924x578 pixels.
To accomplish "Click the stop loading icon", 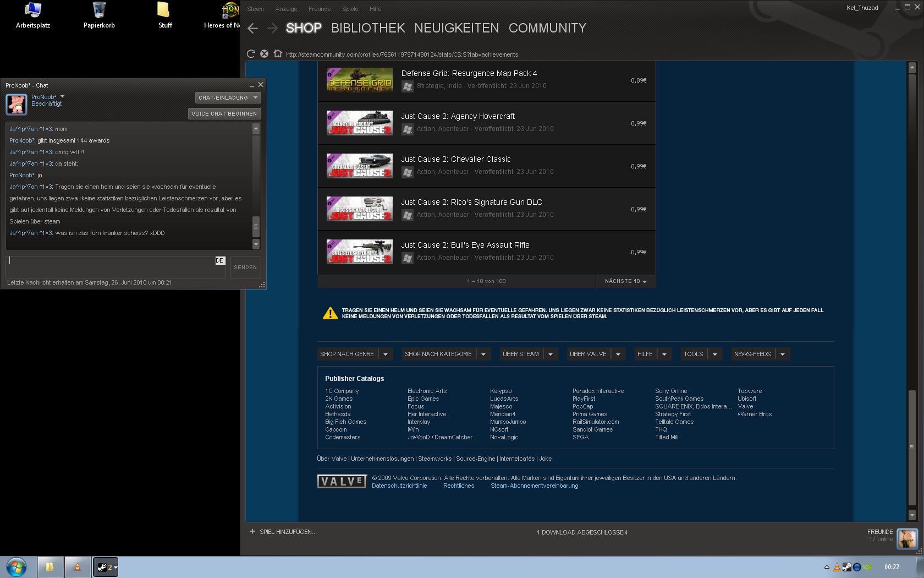I will point(264,54).
